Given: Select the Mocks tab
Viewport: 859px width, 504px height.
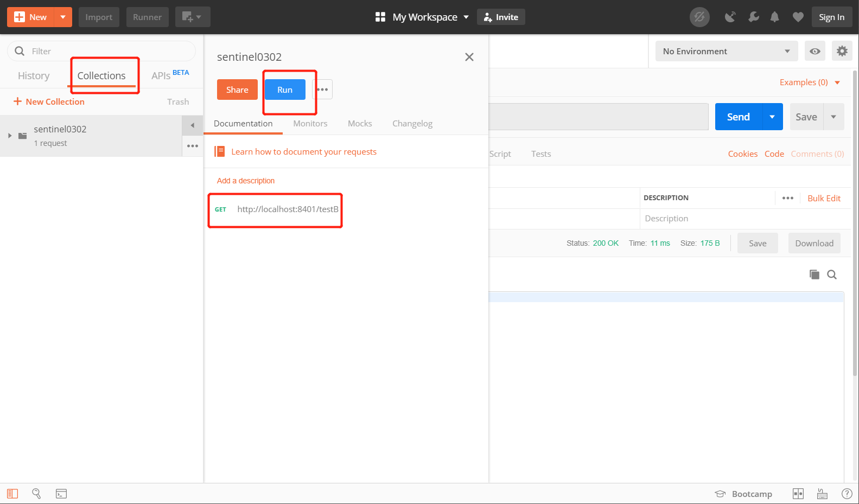Looking at the screenshot, I should coord(360,123).
